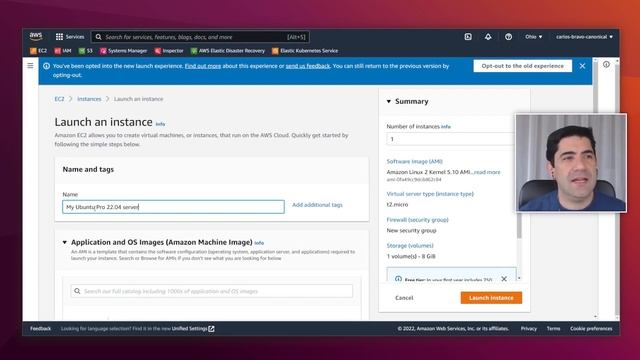Open the Systems Manager bookmark
The height and width of the screenshot is (360, 640).
(124, 51)
